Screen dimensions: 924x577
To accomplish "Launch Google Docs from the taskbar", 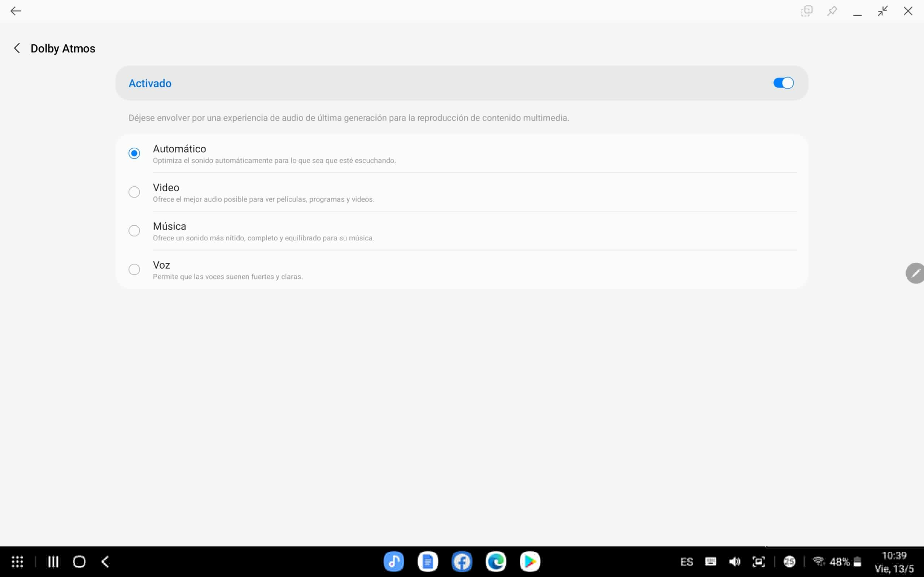I will click(x=427, y=561).
